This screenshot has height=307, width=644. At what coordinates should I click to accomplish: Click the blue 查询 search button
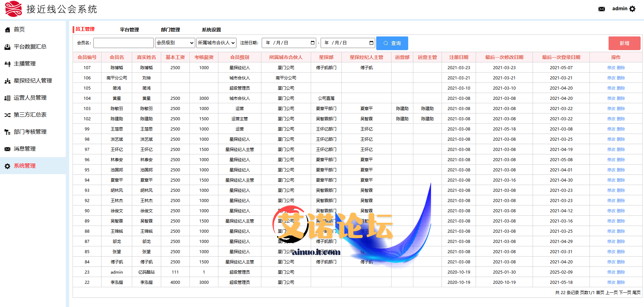[392, 43]
